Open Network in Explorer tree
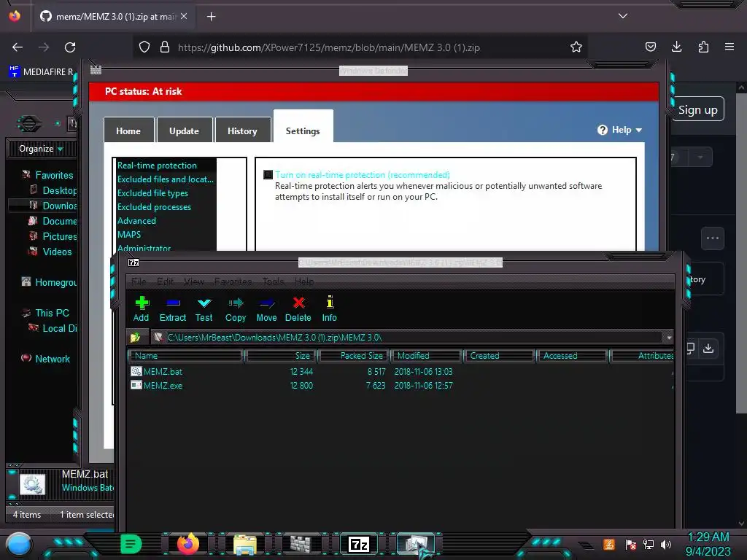Image resolution: width=747 pixels, height=560 pixels. click(x=53, y=359)
